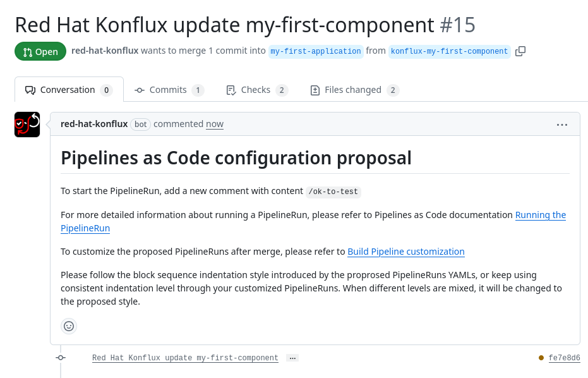Click the Conversation speech bubble icon

[x=30, y=90]
